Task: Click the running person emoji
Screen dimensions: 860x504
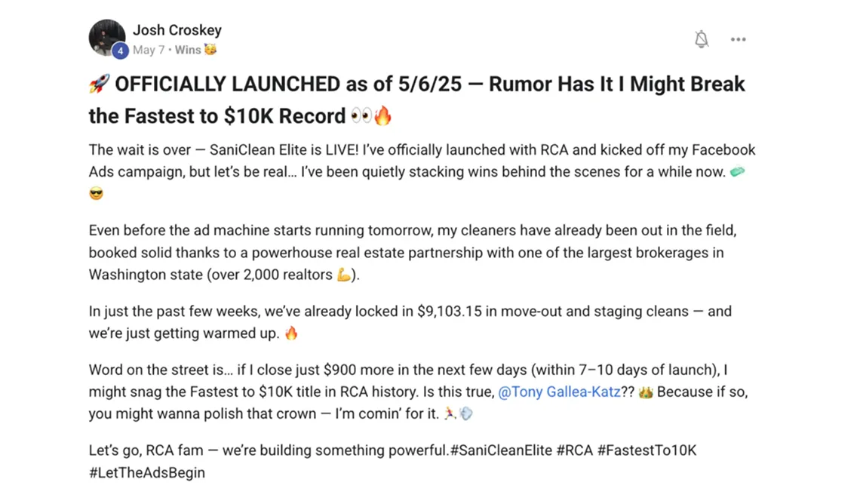Action: (450, 413)
